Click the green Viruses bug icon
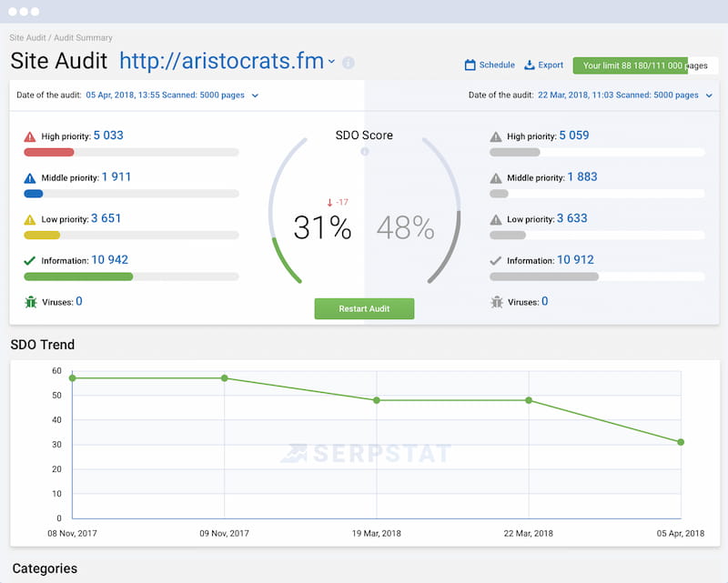 click(x=30, y=301)
